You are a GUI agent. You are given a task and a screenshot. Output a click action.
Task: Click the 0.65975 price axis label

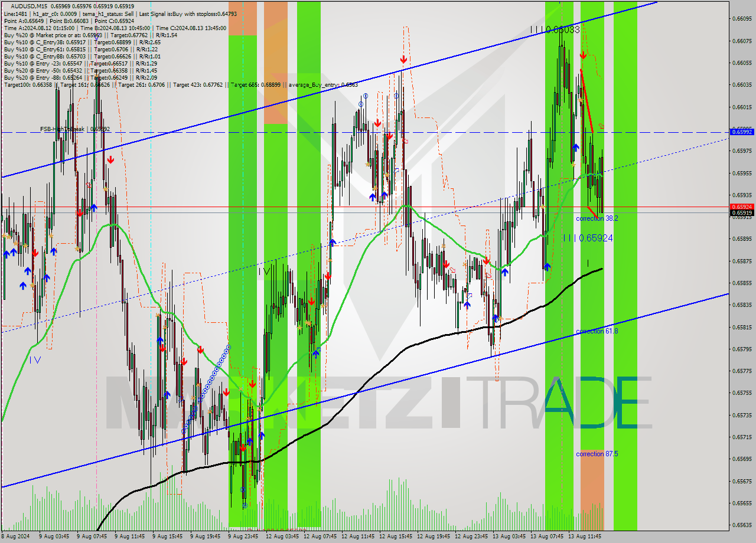tap(742, 151)
